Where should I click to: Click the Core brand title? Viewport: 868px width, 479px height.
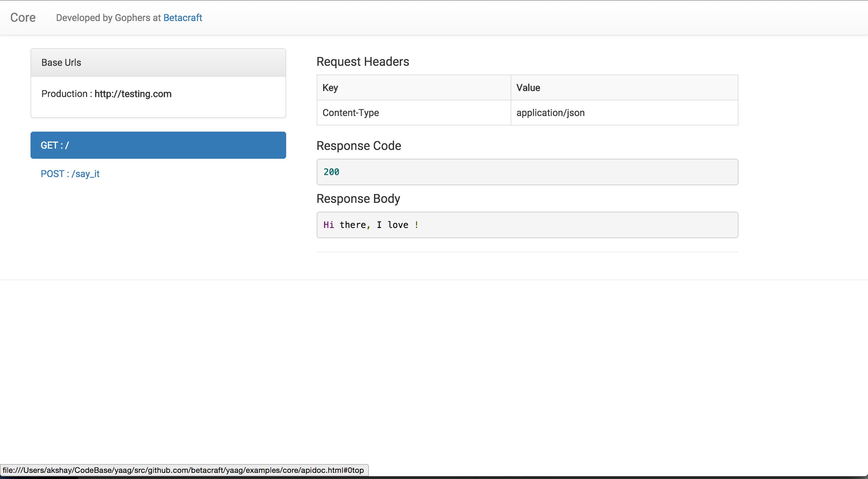23,18
